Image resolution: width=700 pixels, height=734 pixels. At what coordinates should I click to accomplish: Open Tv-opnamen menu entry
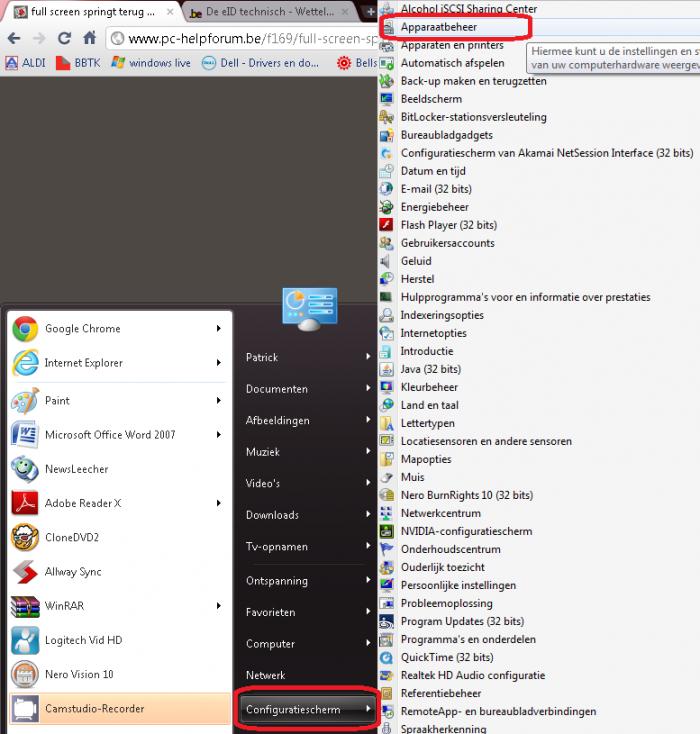coord(307,546)
